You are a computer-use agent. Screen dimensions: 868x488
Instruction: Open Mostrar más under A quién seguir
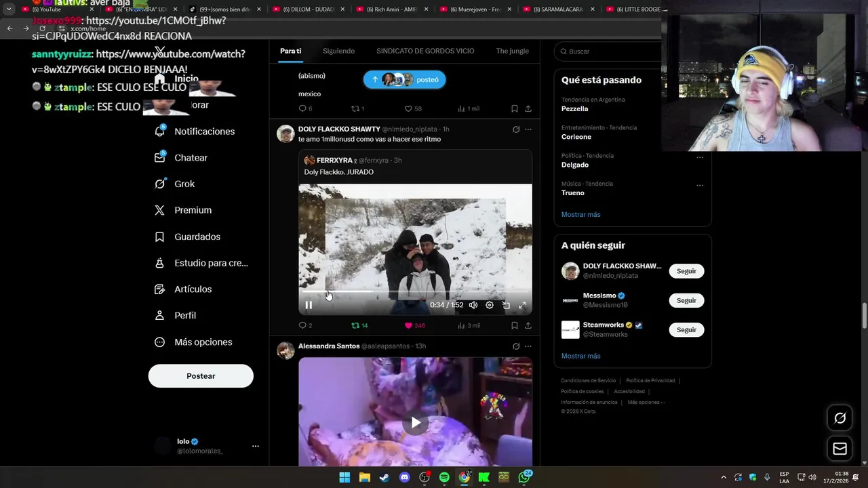tap(580, 356)
